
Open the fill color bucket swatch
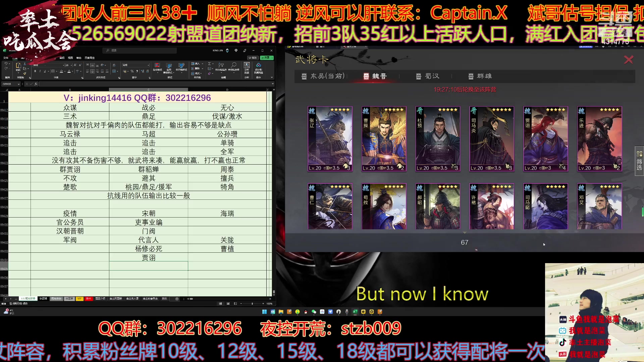click(x=61, y=71)
